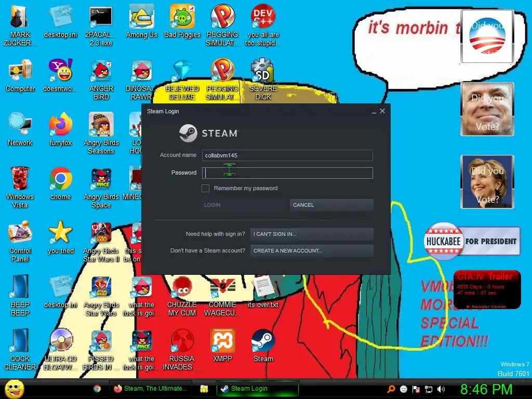Open the Bad Piggies desktop icon

pos(182,21)
